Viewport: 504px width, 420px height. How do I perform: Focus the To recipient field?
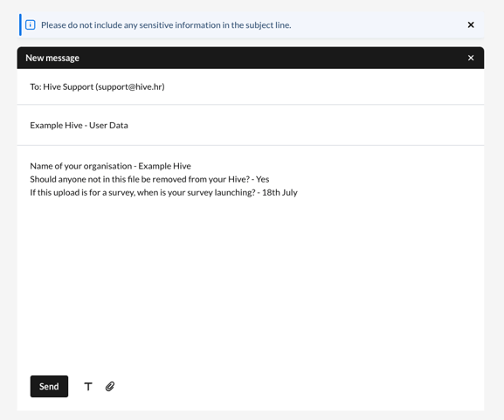pos(251,86)
